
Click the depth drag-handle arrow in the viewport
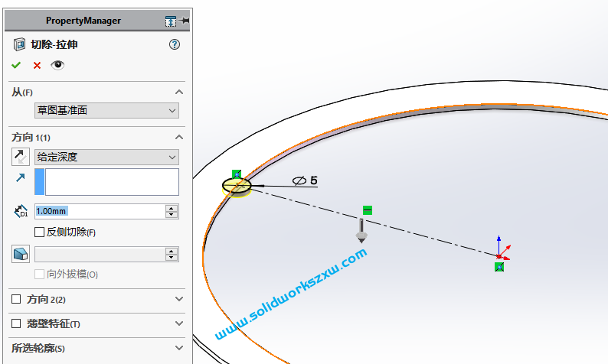tap(361, 232)
